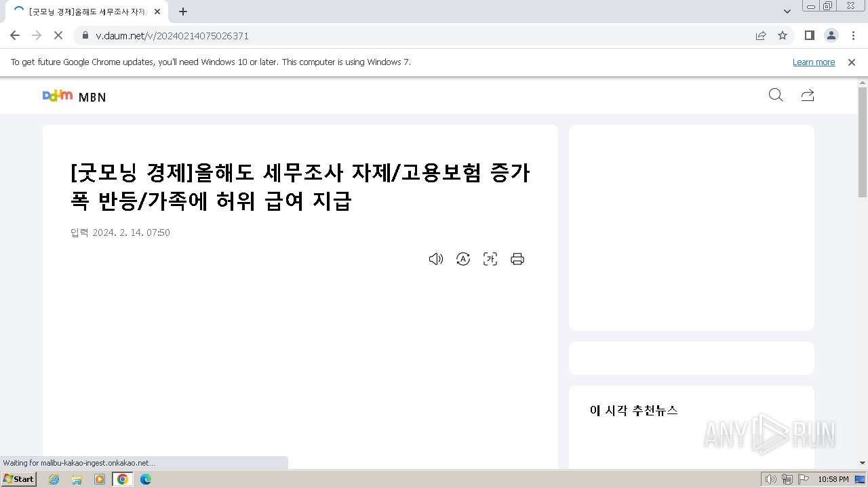Open Microsoft Edge from the taskbar

146,479
